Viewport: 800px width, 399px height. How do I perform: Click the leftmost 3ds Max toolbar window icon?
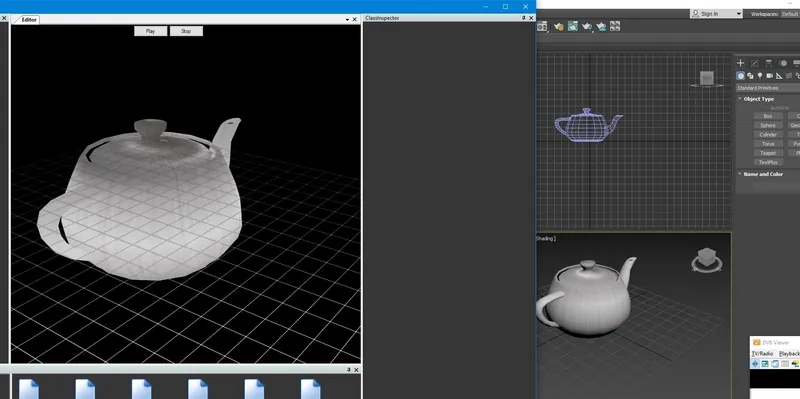(541, 27)
